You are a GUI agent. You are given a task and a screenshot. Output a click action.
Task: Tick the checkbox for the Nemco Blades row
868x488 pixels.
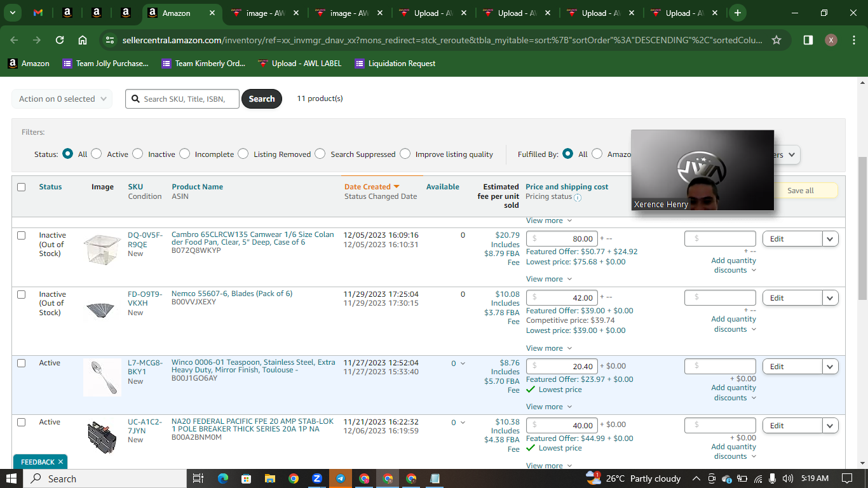point(22,294)
